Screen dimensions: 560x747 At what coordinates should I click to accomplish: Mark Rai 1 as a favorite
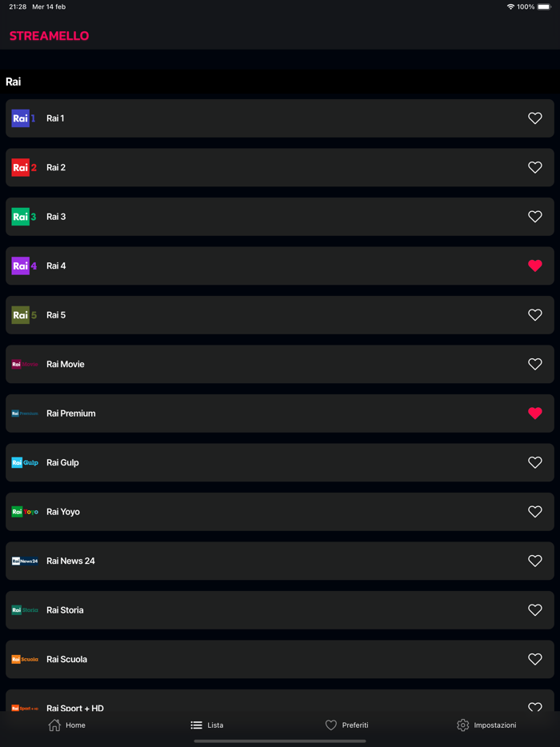(534, 118)
